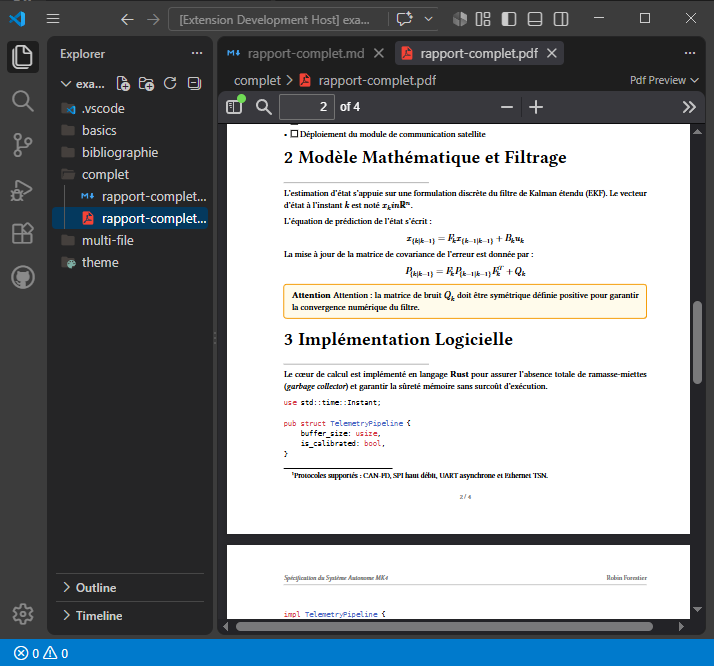Open Explorer views and more actions menu
The image size is (714, 666).
coord(197,53)
